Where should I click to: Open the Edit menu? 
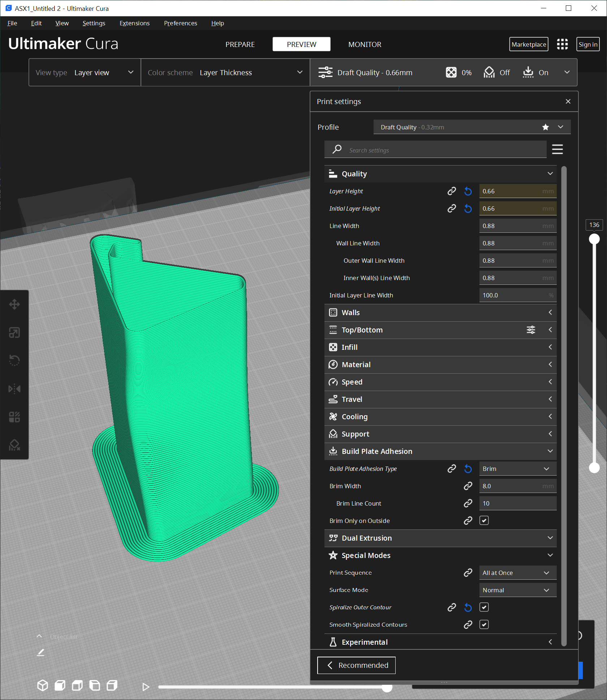point(36,23)
